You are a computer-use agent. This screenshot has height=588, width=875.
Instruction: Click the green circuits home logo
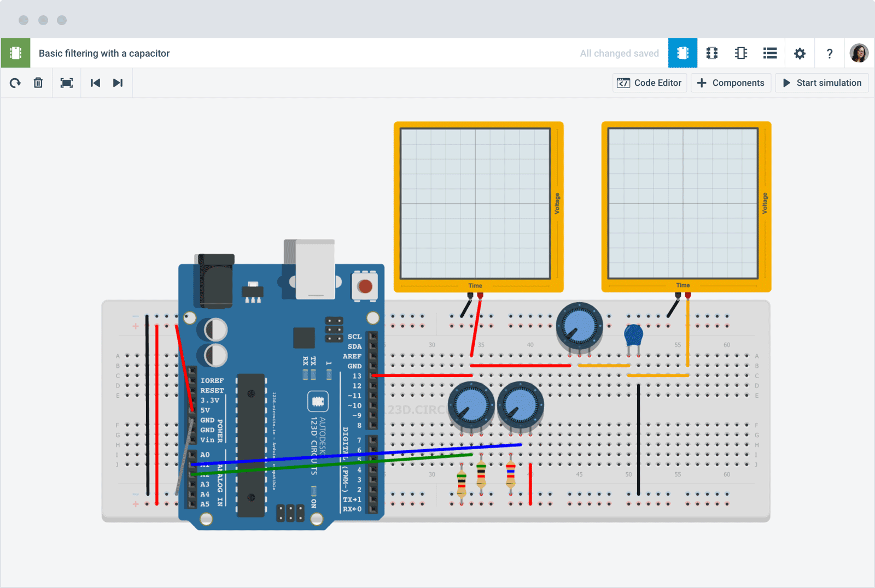pos(16,53)
